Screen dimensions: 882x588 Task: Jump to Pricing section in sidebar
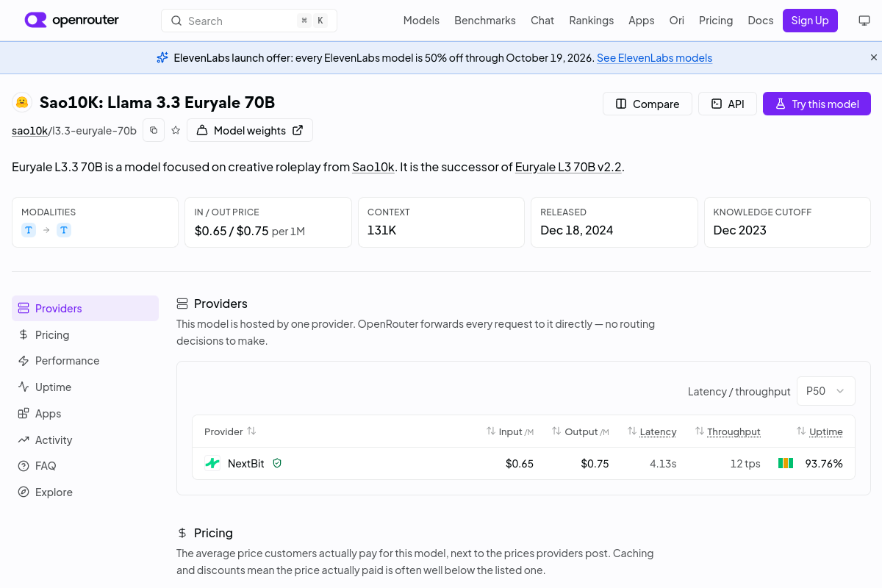85,334
